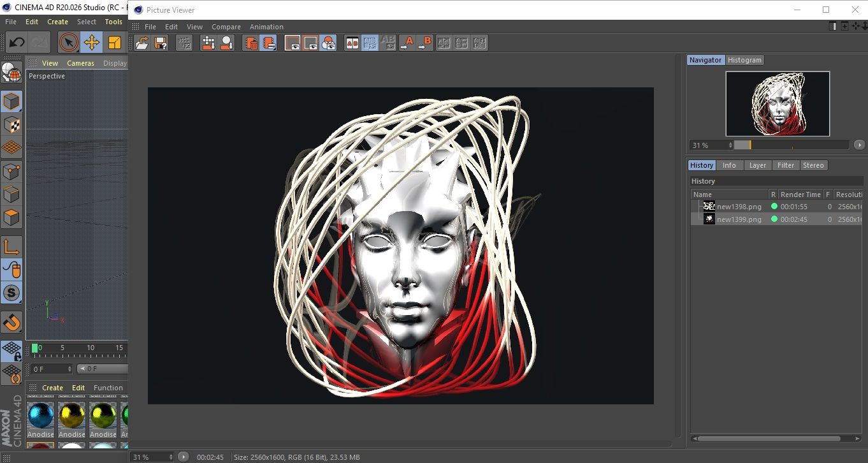
Task: Click the round arrow button in status bar
Action: 183,457
